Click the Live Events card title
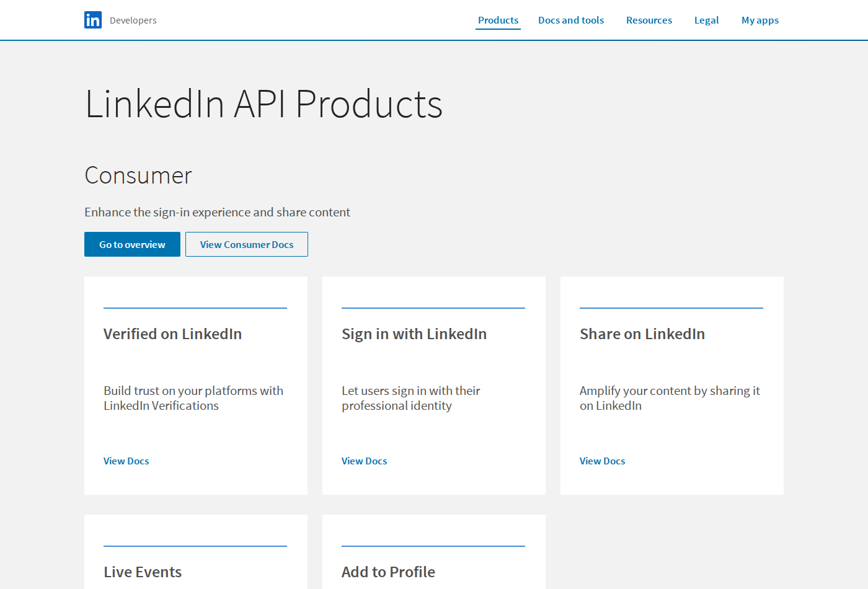868x589 pixels. tap(143, 572)
